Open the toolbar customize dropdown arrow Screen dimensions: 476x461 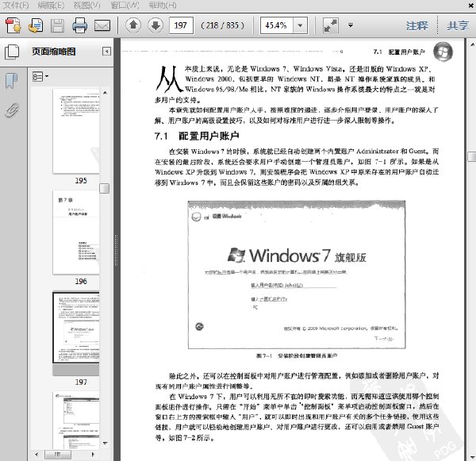pos(351,25)
